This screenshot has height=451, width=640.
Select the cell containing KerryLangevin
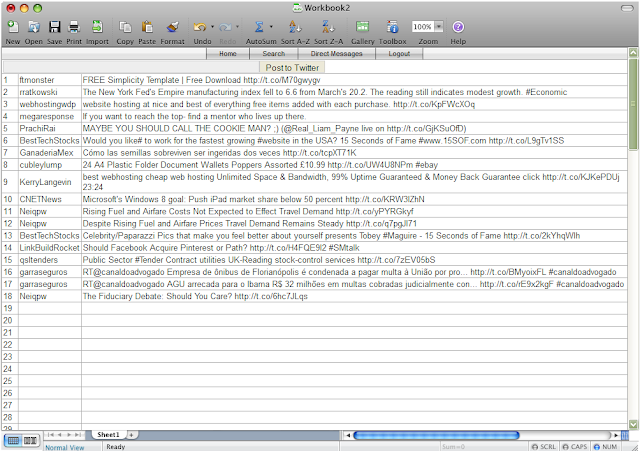pyautogui.click(x=50, y=182)
